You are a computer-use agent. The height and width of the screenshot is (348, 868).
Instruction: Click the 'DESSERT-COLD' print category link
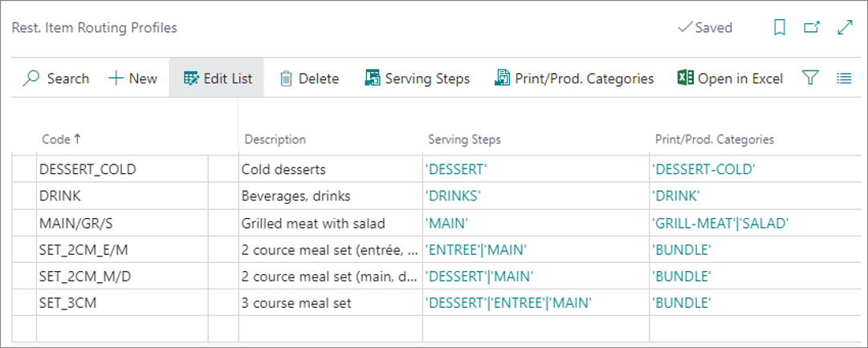pyautogui.click(x=703, y=169)
